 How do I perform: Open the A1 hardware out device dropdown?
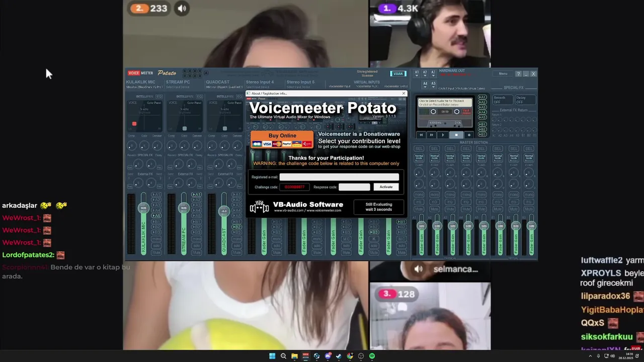pos(417,72)
